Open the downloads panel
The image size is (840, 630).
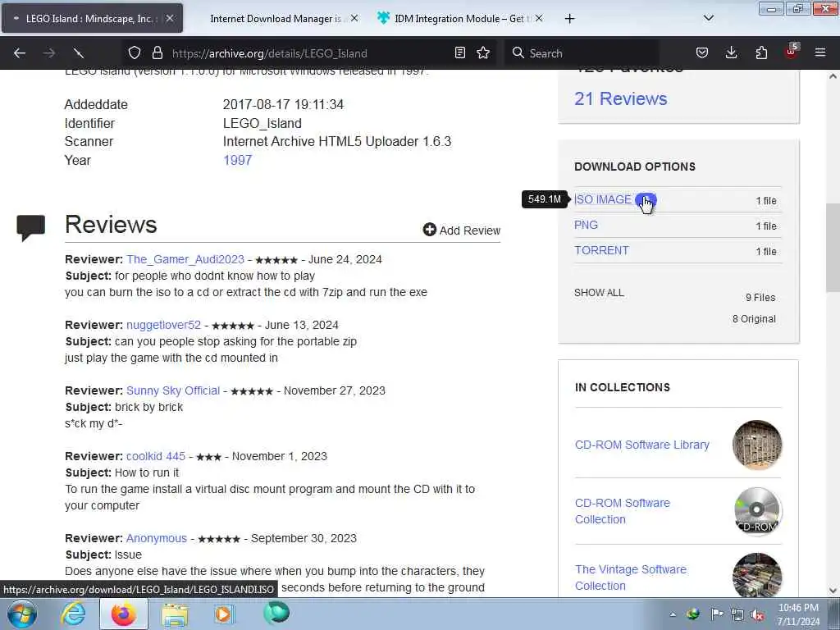point(731,53)
